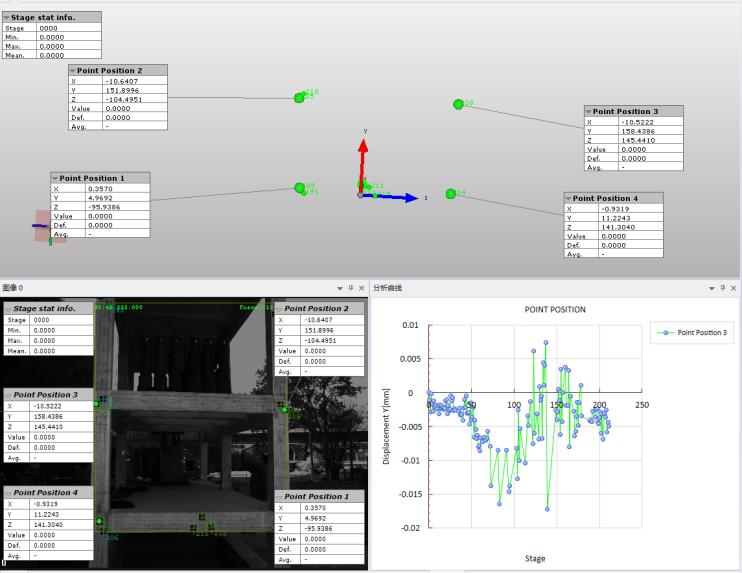
Task: Select the green point marker linked to Point Position 2
Action: [x=299, y=97]
